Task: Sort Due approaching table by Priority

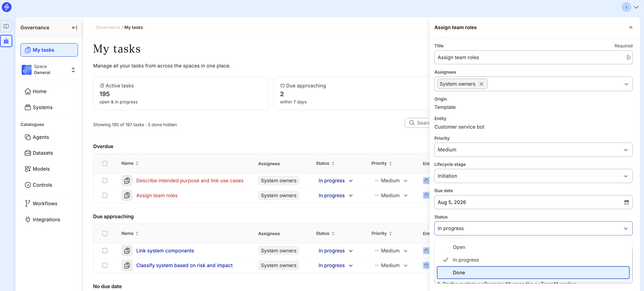Action: tap(381, 233)
